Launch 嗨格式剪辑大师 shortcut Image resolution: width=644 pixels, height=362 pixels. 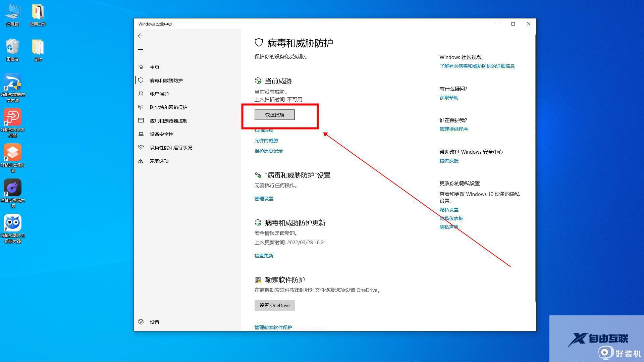(13, 194)
